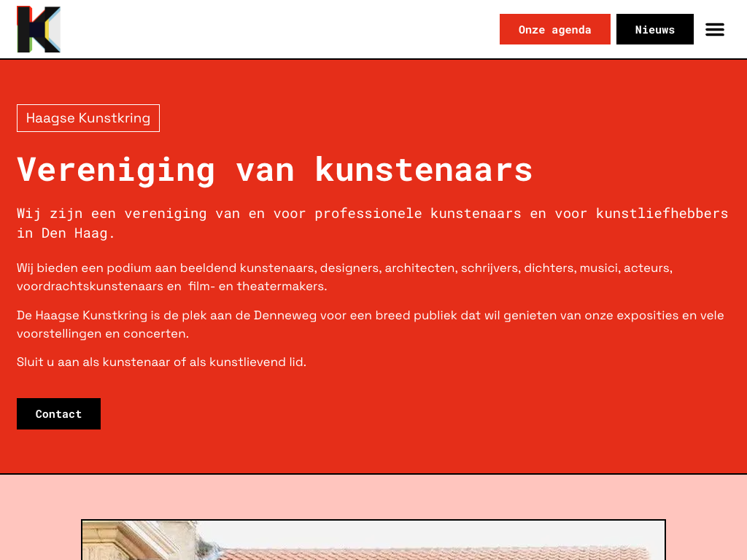Open the building photo thumbnail

pos(373,540)
